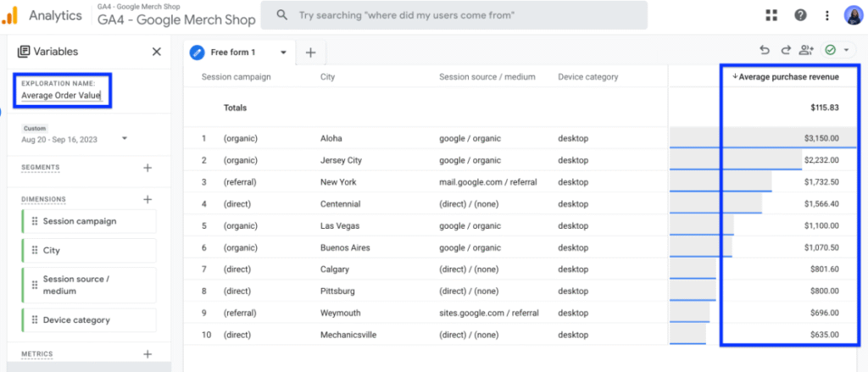The height and width of the screenshot is (372, 868).
Task: Click drag handle on City dimension
Action: (34, 250)
